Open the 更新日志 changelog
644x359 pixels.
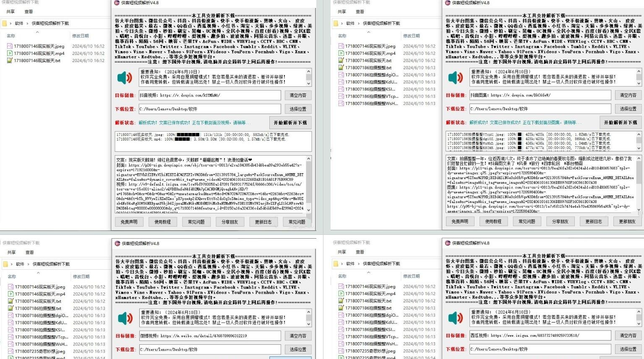263,221
